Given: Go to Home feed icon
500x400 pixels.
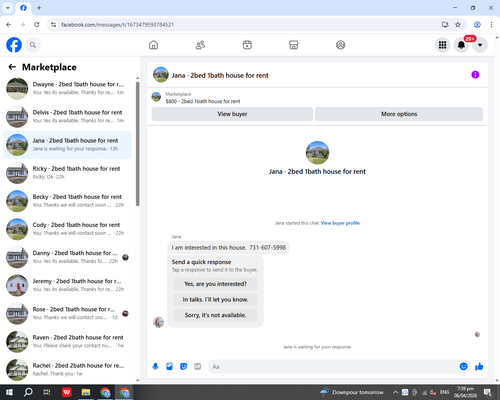Looking at the screenshot, I should pos(153,45).
